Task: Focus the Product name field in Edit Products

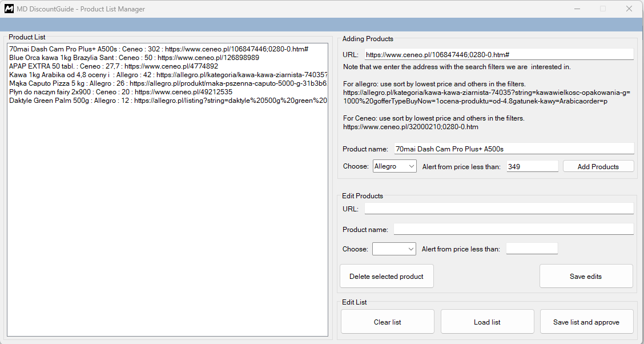Action: pyautogui.click(x=513, y=229)
